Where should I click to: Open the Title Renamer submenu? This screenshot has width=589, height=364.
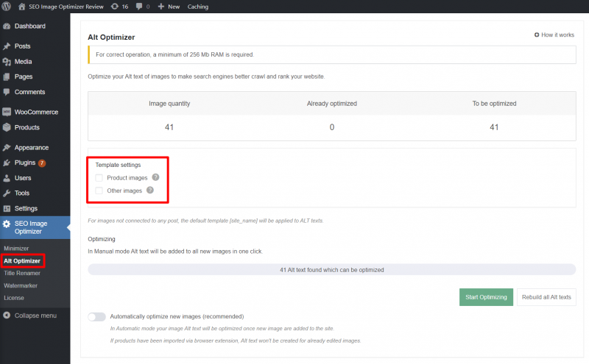(x=22, y=274)
